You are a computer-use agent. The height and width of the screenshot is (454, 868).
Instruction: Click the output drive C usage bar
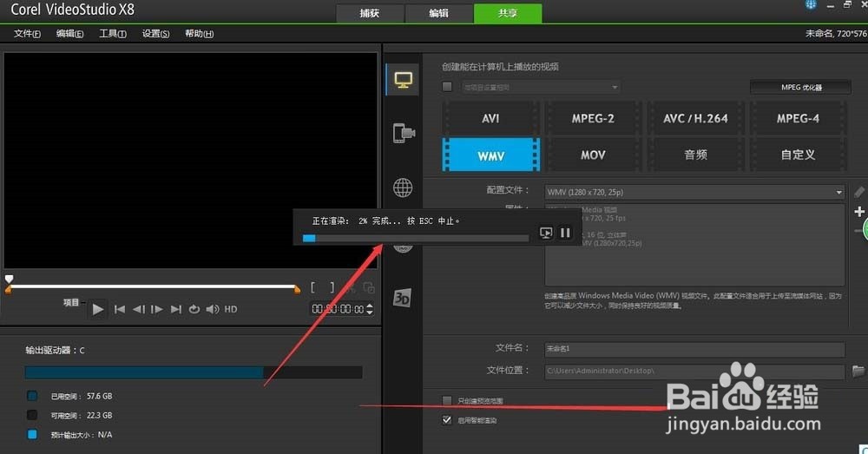pos(194,372)
